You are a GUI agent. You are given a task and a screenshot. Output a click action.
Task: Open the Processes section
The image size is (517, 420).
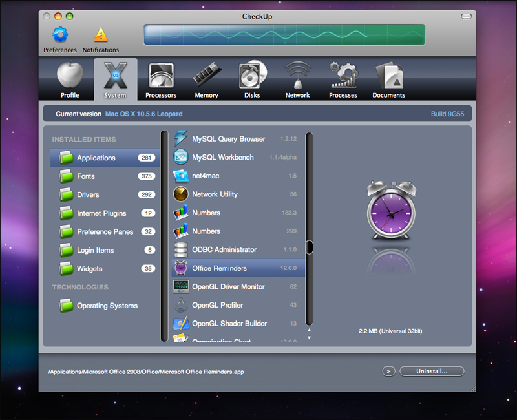click(x=343, y=80)
